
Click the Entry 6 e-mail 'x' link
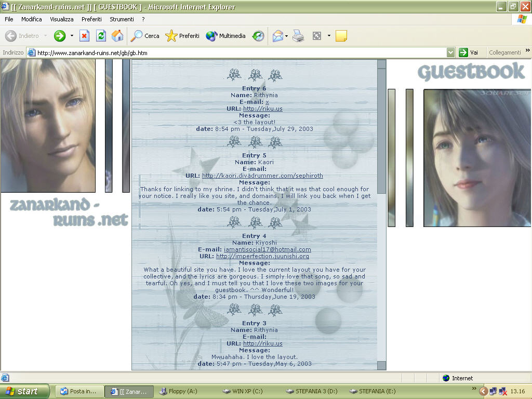(x=268, y=102)
